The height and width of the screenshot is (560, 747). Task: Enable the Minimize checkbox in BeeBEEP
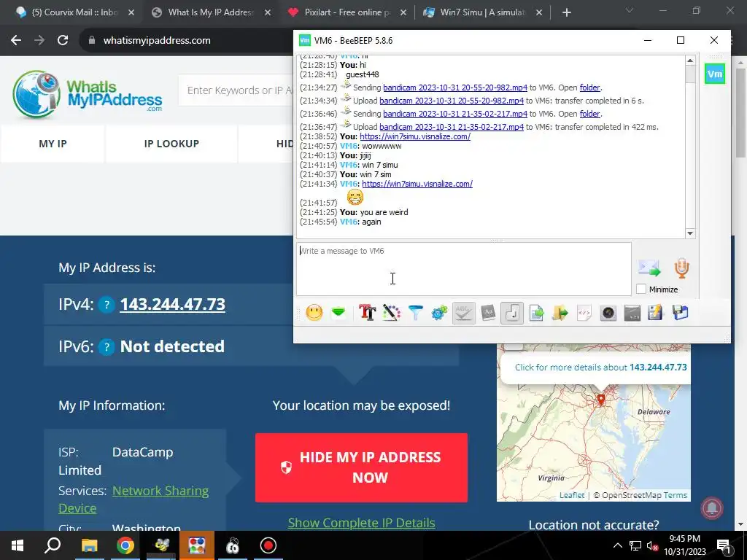click(x=641, y=289)
